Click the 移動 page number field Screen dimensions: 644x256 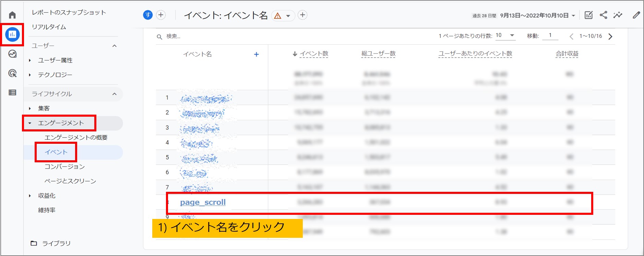point(550,36)
